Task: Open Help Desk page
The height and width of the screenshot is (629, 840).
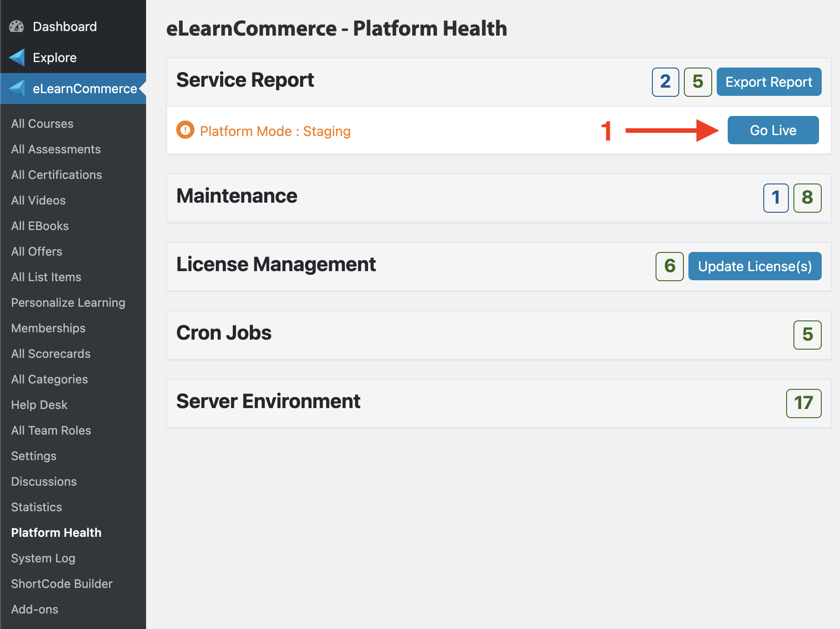Action: pos(39,405)
